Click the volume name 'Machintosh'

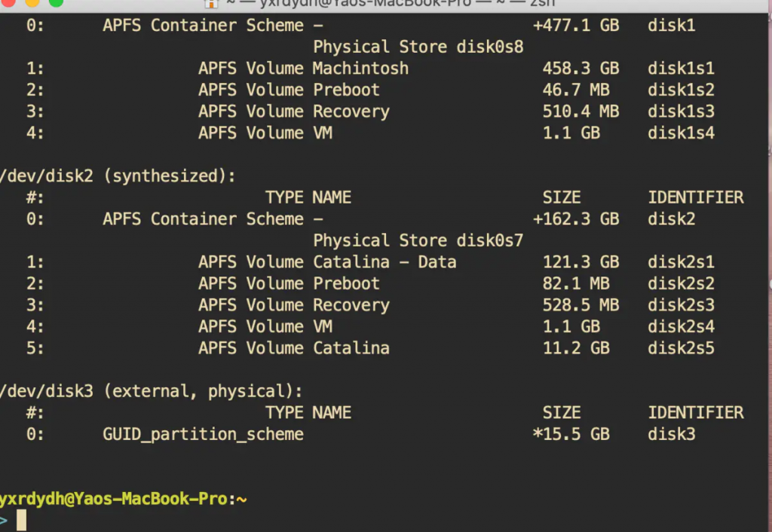tap(361, 69)
